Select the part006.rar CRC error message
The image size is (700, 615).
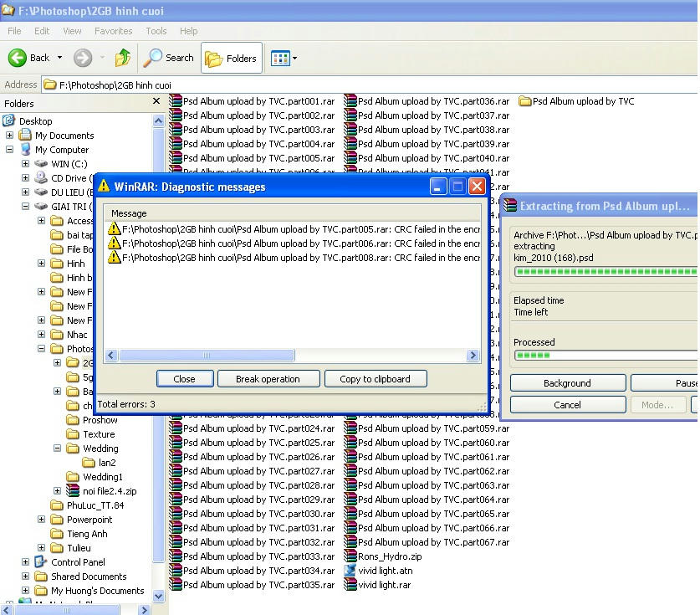tap(294, 243)
